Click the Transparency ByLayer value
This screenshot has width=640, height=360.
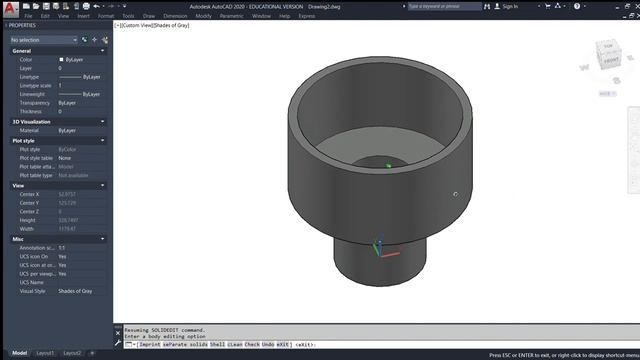point(67,103)
